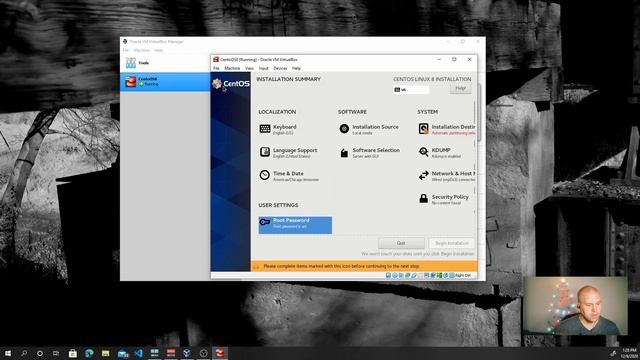640x360 pixels.
Task: Click optical disk indicator in VM status bar
Action: click(x=395, y=276)
